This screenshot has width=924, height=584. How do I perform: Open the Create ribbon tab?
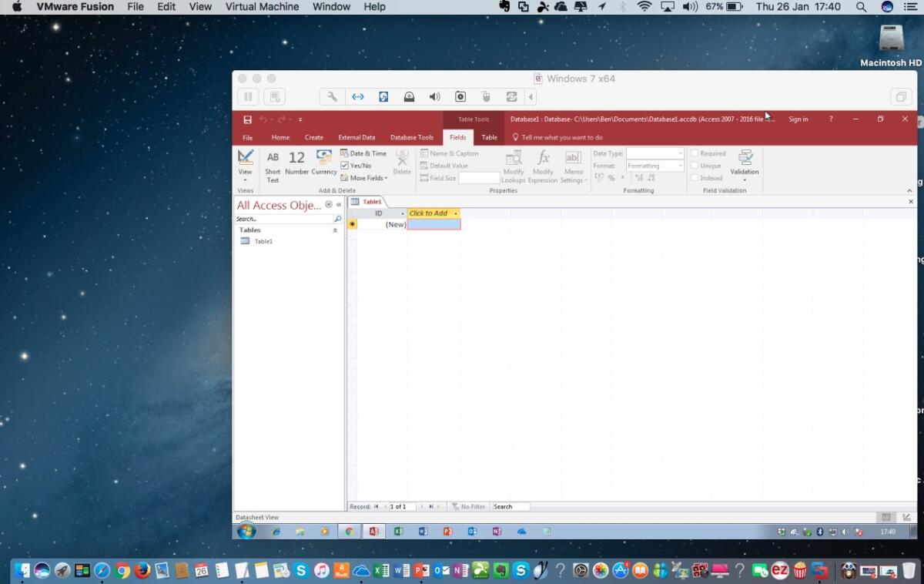point(314,136)
